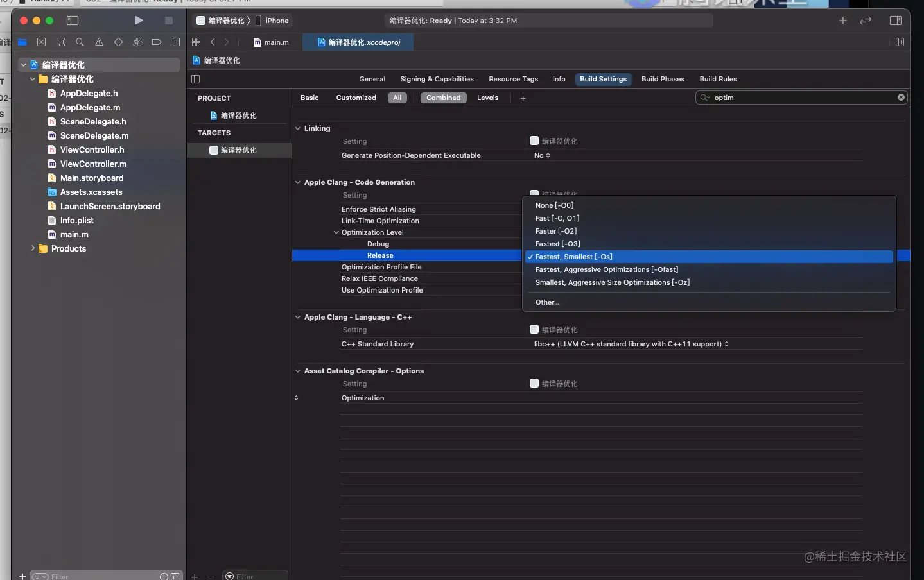Stop the running build
Screen dimensions: 924x580
tap(169, 21)
